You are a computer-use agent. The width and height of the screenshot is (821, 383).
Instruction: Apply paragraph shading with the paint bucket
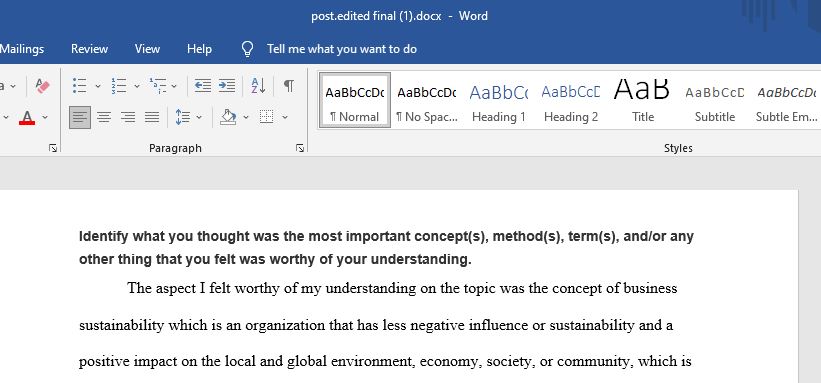point(228,117)
